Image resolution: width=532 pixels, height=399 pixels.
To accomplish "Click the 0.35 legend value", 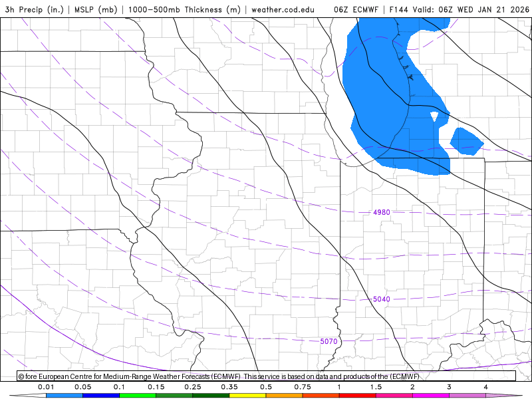I will pyautogui.click(x=229, y=387).
